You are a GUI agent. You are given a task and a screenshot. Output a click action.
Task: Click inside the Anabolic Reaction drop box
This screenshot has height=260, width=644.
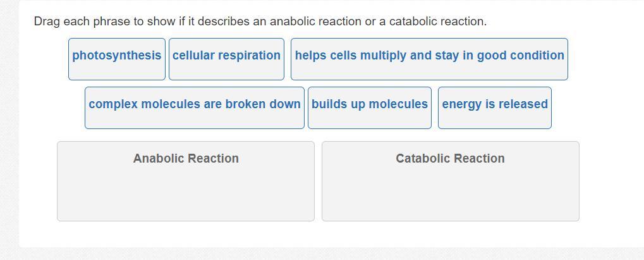[x=186, y=190]
